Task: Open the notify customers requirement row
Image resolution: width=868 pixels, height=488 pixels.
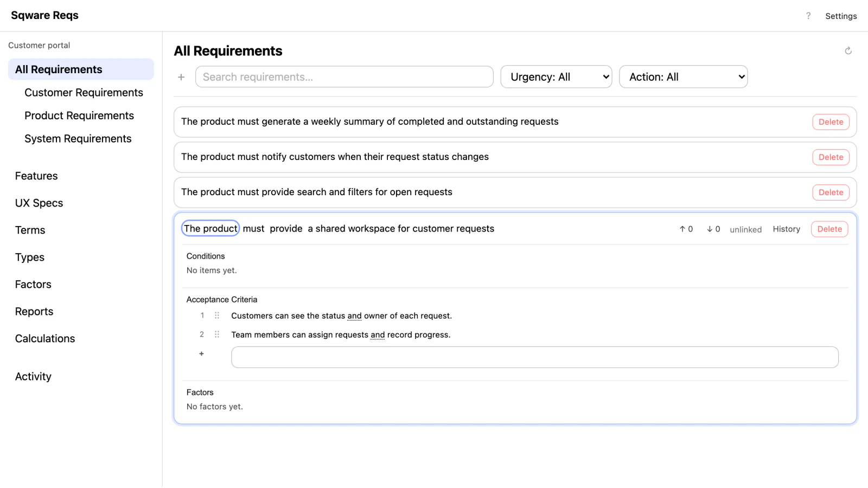Action: [515, 157]
